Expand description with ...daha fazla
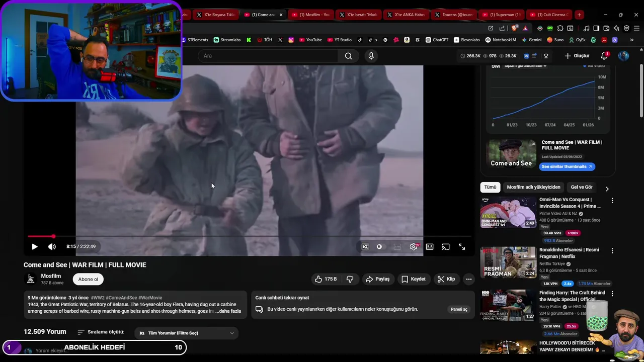This screenshot has height=362, width=644. (228, 311)
